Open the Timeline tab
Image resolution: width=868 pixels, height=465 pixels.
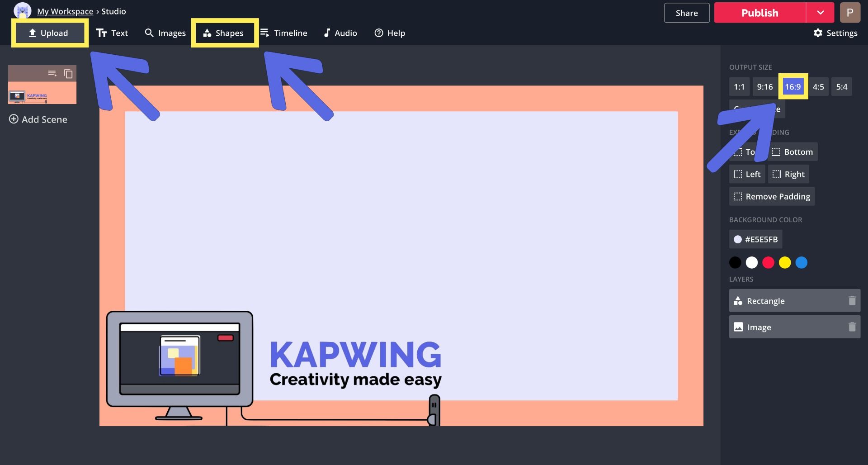click(284, 33)
